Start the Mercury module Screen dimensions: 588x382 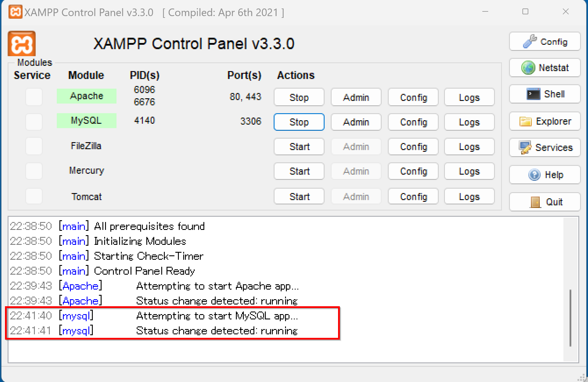coord(299,171)
